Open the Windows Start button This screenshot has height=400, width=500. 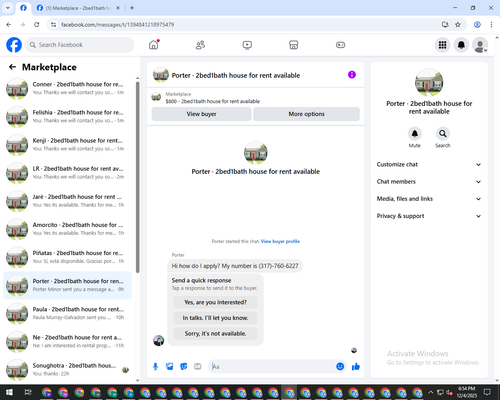[x=9, y=392]
